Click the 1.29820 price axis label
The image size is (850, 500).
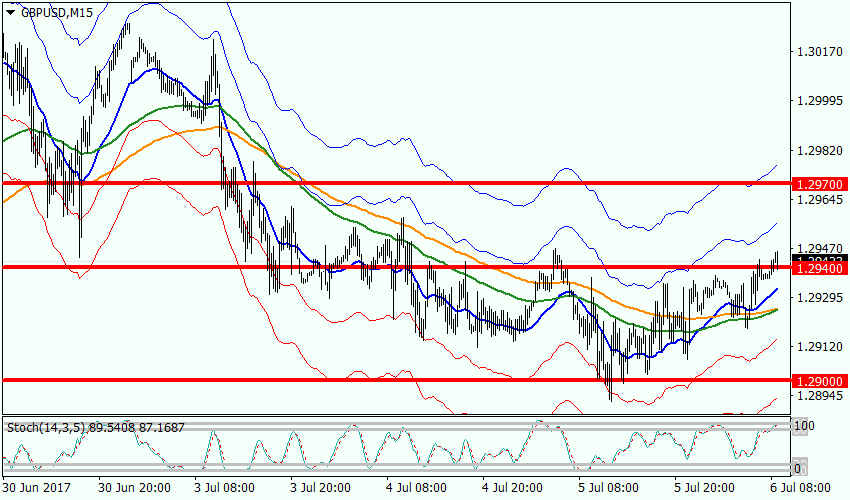(817, 150)
